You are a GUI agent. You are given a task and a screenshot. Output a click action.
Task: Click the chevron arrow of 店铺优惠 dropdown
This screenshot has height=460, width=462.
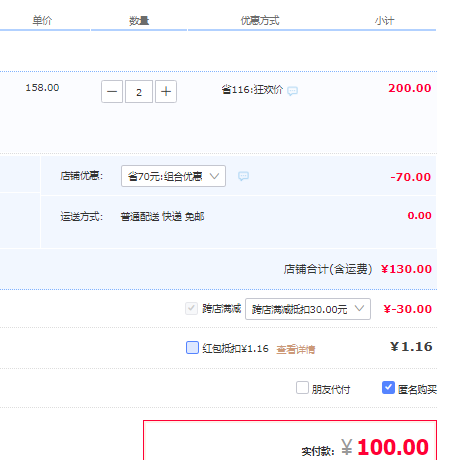pos(214,176)
